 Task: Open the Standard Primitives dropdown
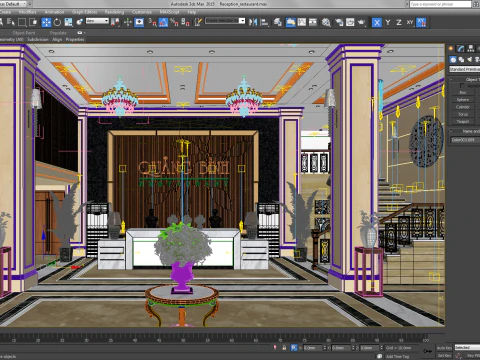click(464, 69)
